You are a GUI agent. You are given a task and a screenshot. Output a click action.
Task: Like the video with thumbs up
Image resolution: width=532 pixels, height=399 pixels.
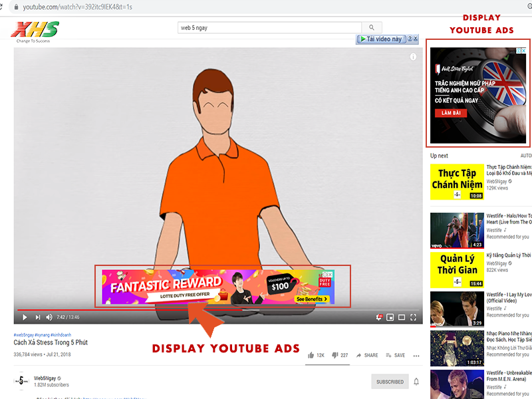click(x=311, y=355)
